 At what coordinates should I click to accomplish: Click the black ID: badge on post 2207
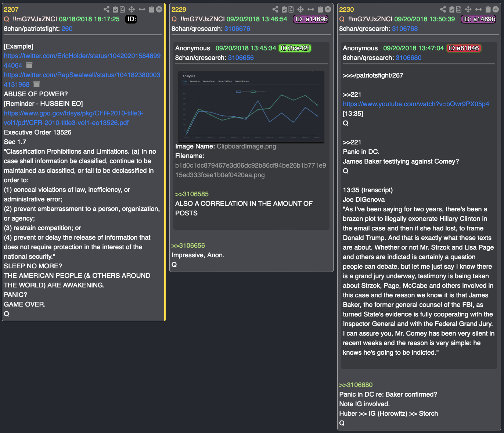pos(132,19)
